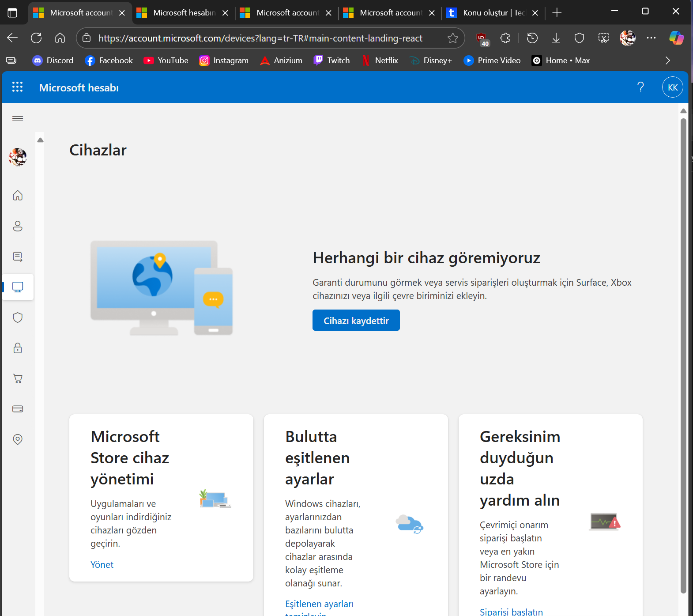Screen dimensions: 693x616
Task: Open a new browser tab
Action: click(x=557, y=13)
